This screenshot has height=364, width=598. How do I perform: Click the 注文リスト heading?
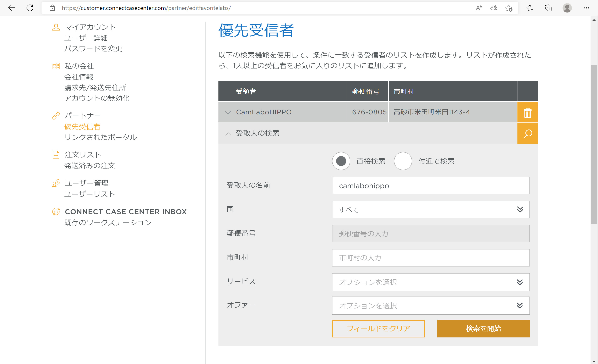click(x=83, y=154)
